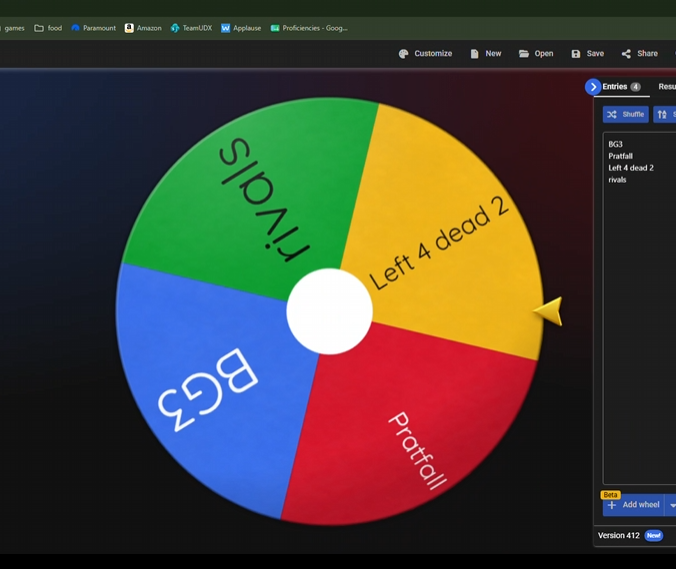676x569 pixels.
Task: Open the Applause bookmark
Action: (x=241, y=28)
